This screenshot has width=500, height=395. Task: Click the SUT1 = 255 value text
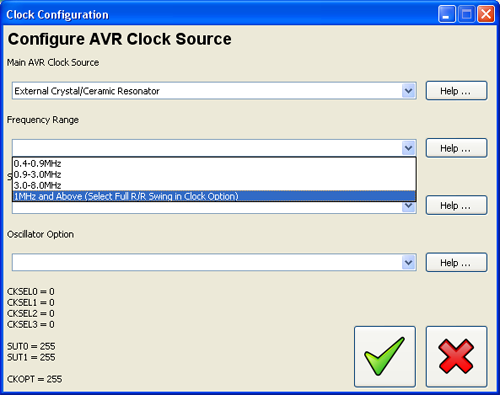click(31, 357)
